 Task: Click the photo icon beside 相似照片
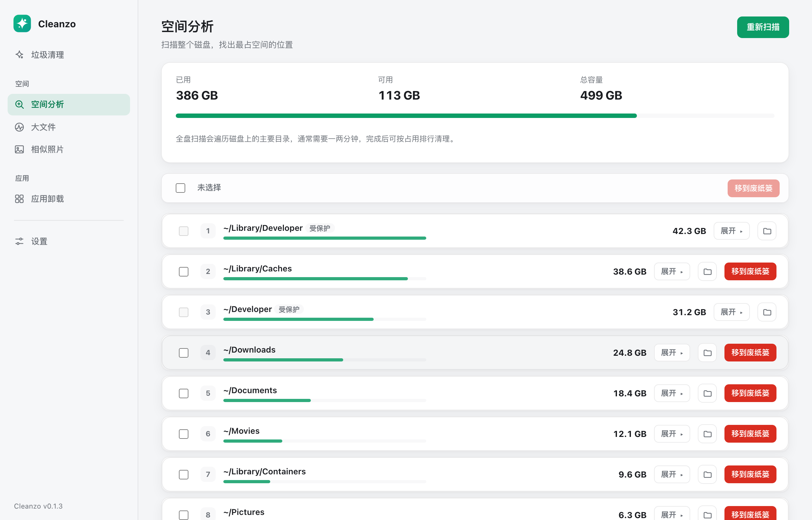pyautogui.click(x=19, y=149)
